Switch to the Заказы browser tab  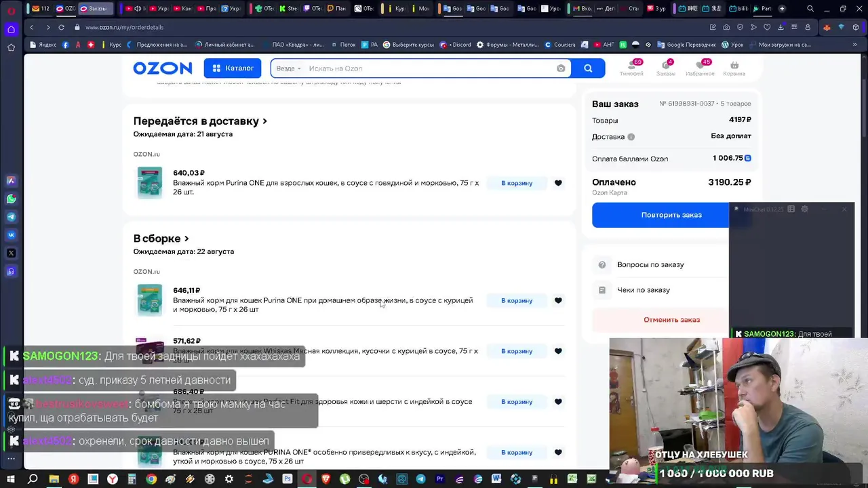pos(96,9)
